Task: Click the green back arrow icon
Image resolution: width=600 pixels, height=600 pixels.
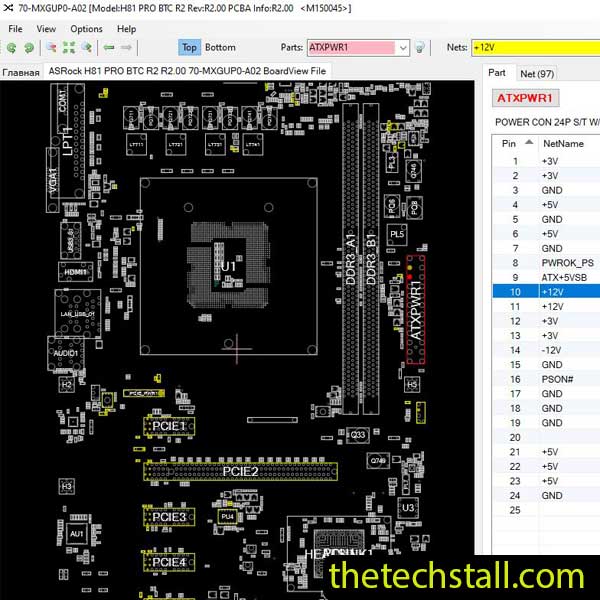Action: [x=109, y=47]
